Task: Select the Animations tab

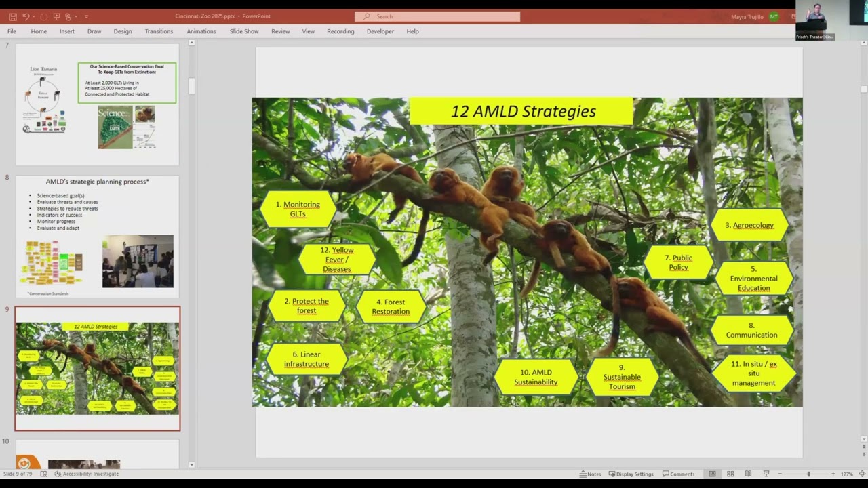Action: pyautogui.click(x=201, y=31)
